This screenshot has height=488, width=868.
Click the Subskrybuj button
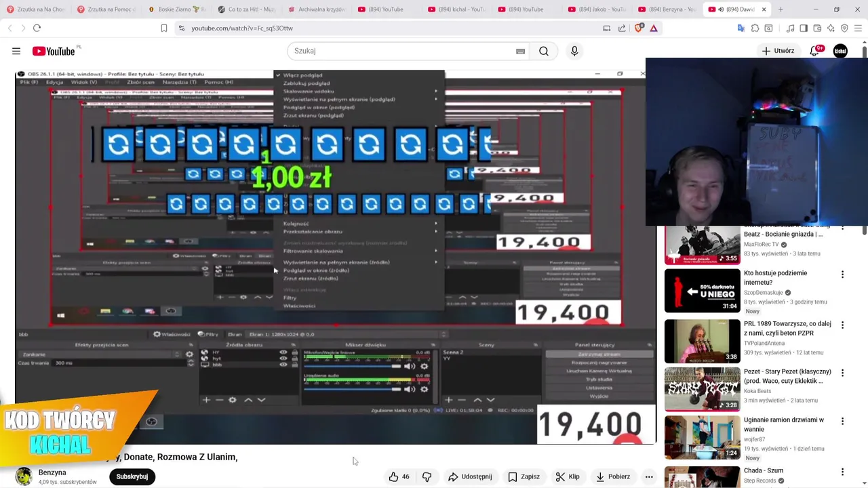132,476
